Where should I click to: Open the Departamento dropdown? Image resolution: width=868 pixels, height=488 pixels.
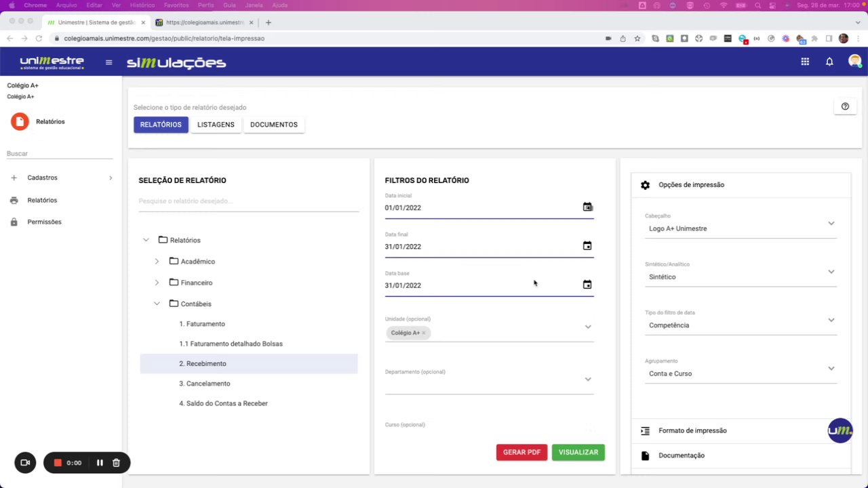click(588, 379)
